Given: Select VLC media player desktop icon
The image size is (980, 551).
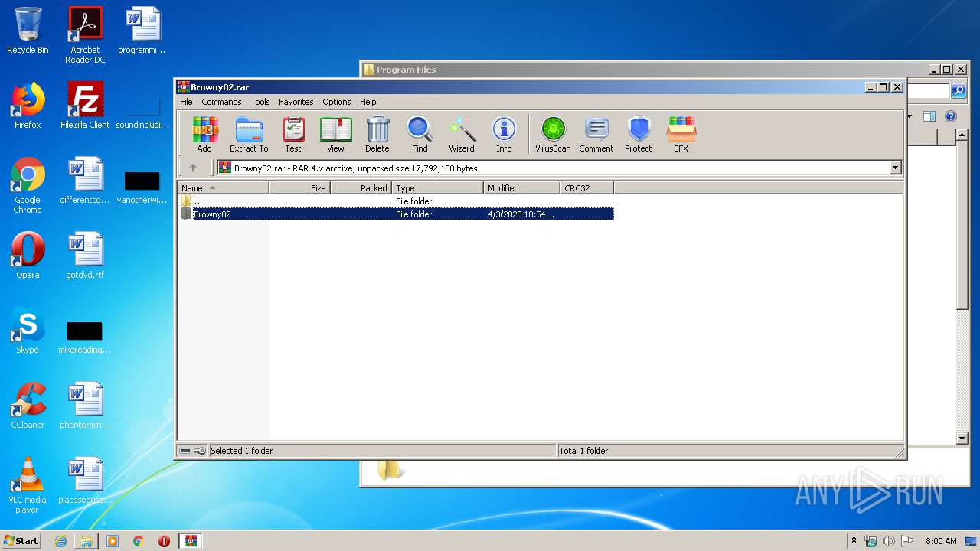Looking at the screenshot, I should coord(28,485).
